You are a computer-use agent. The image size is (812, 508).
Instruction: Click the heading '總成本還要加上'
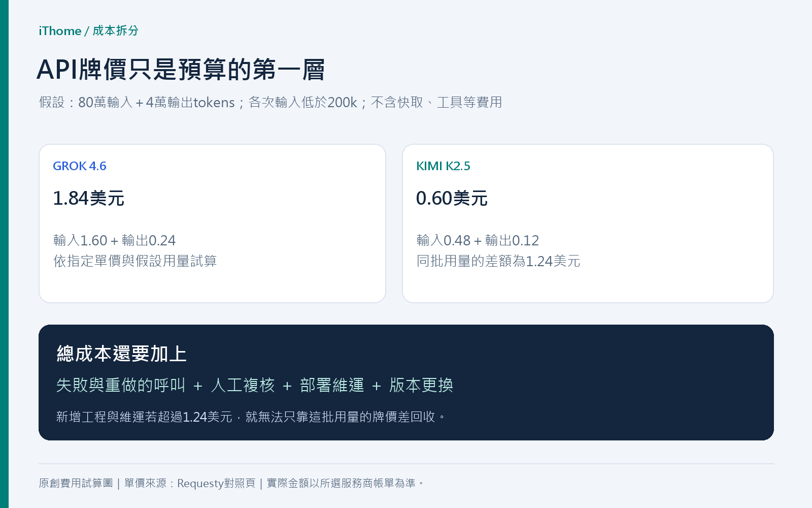point(122,354)
